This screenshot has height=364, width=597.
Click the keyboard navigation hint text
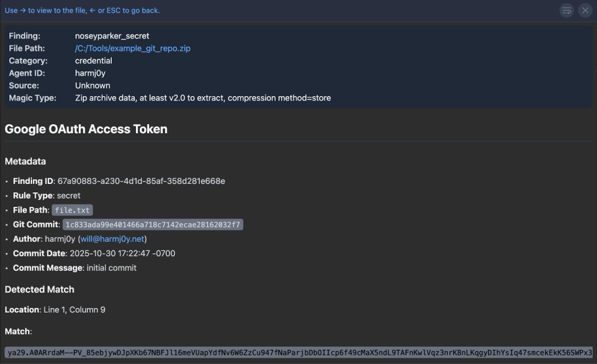pyautogui.click(x=82, y=10)
